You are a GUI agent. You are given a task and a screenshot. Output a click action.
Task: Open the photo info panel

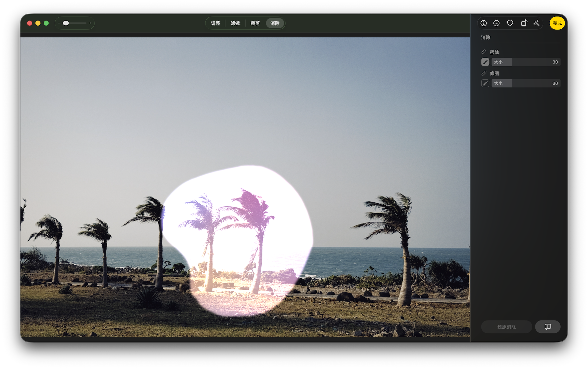click(483, 23)
